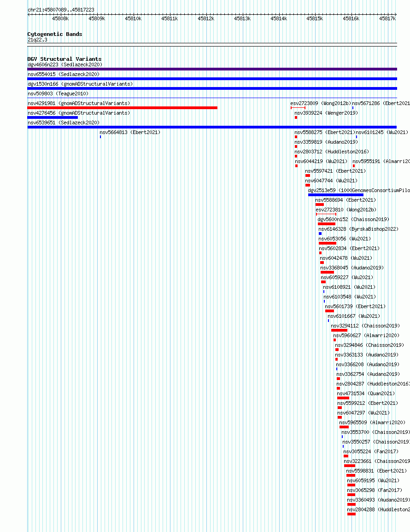This screenshot has height=532, width=410.
Task: Click dgv5600n152 (Chaisson2019) label
Action: [353, 219]
